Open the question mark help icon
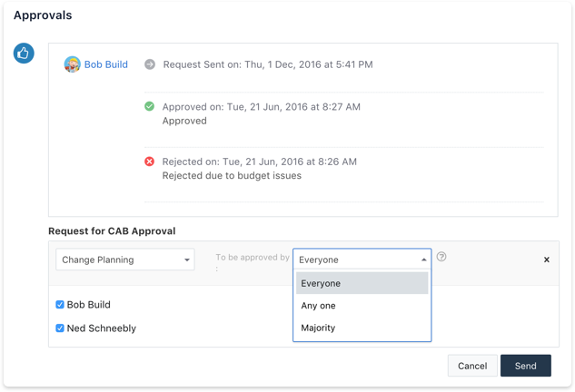Viewport: 575px width, 392px height. coord(441,257)
